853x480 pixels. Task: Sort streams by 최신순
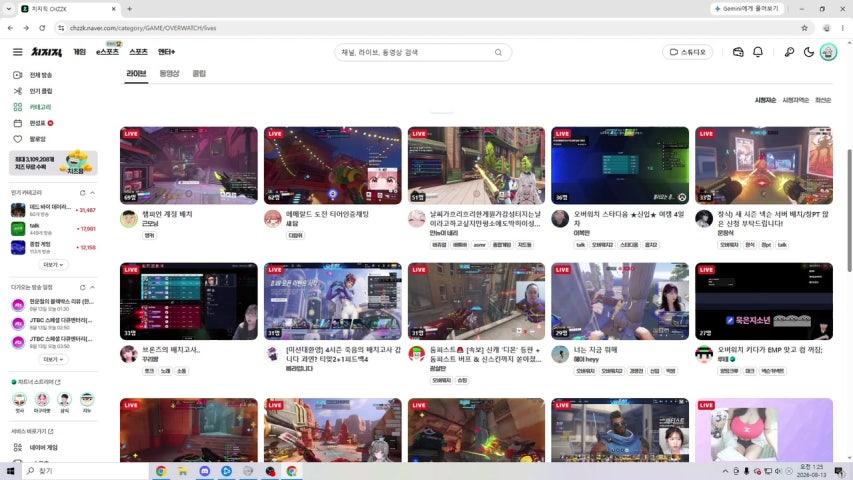(823, 100)
